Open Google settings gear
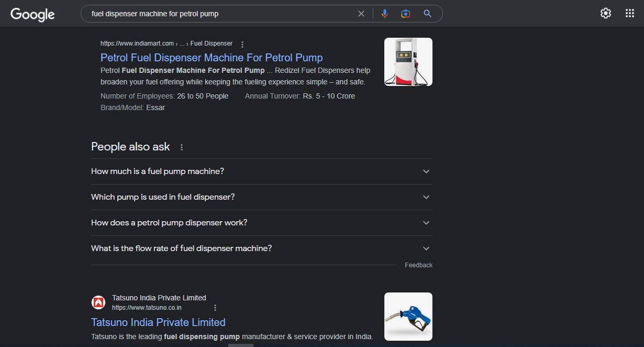Viewport: 644px width, 347px height. (x=606, y=14)
